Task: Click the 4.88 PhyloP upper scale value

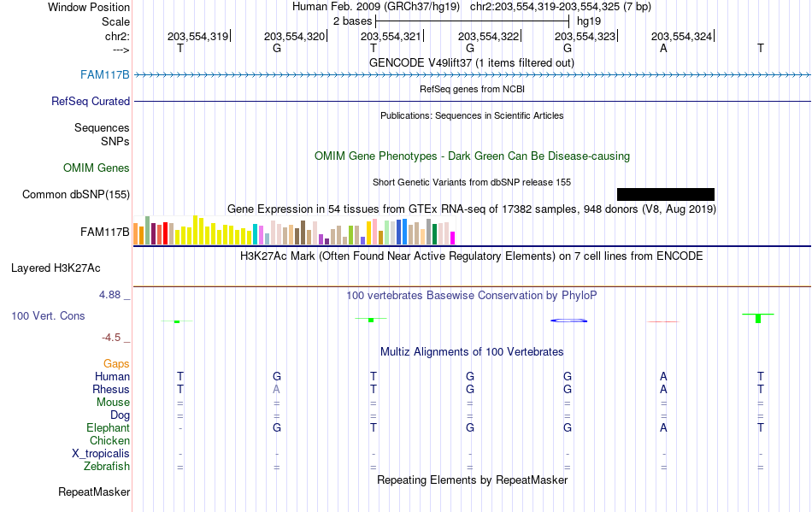Action: (109, 295)
